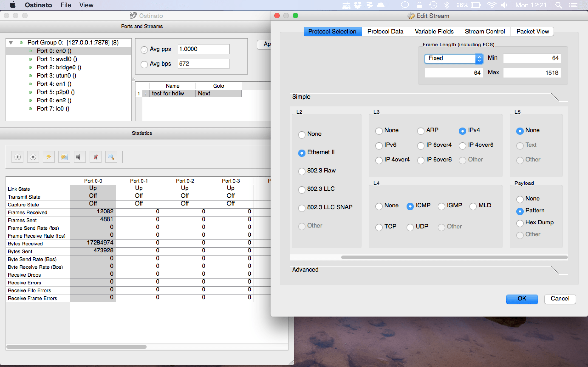Screen dimensions: 588x367
Task: Click the protocol selection horizontal scrollbar
Action: tap(454, 257)
